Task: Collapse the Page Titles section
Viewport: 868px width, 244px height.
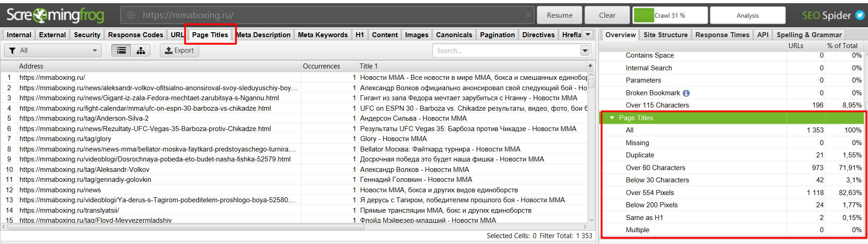Action: tap(612, 118)
